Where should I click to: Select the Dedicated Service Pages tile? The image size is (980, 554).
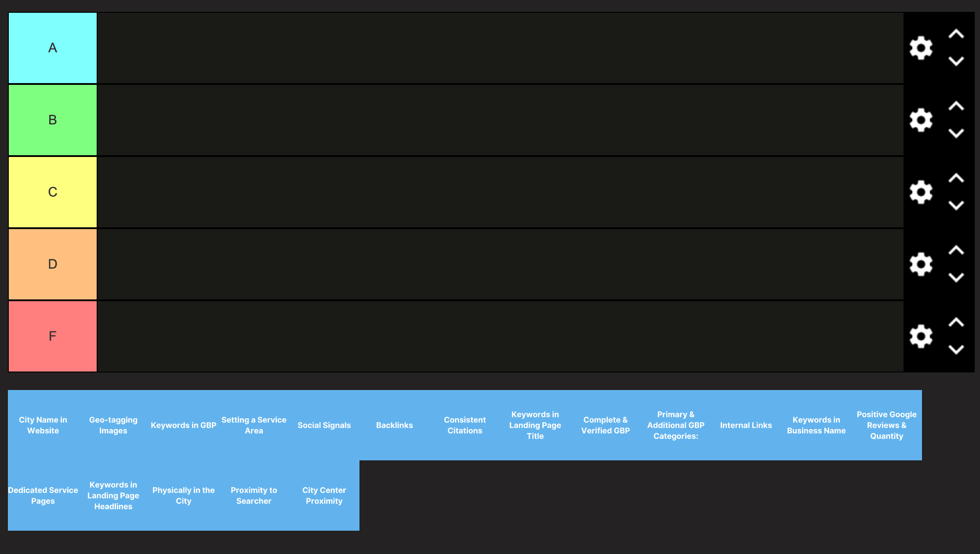click(43, 496)
